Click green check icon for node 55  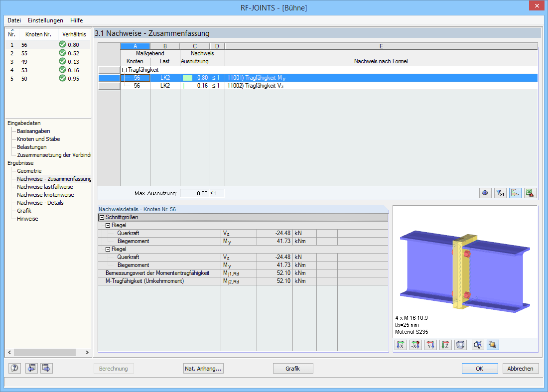coord(63,53)
